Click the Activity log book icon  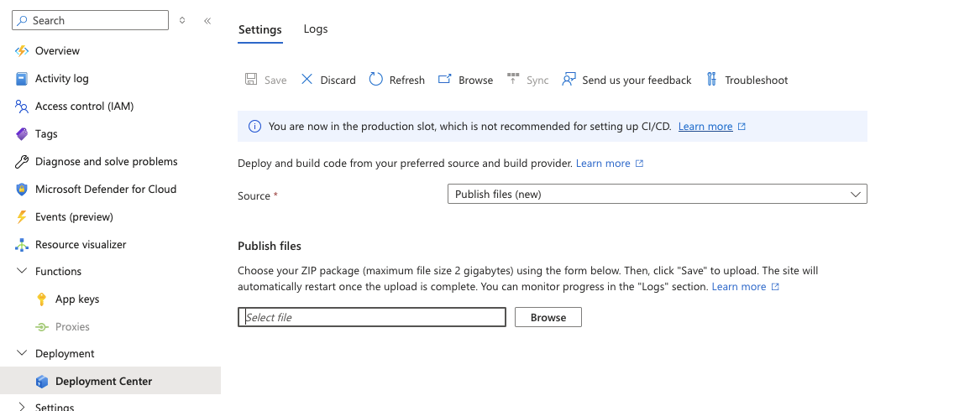(22, 79)
